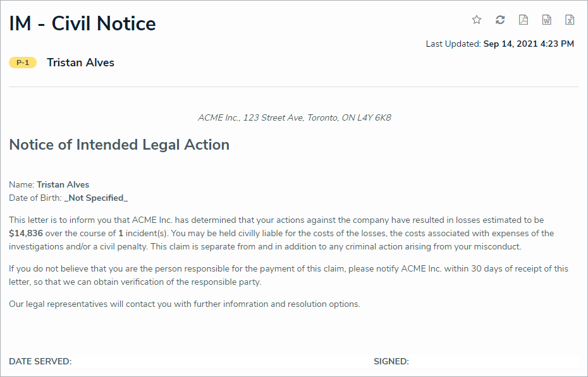Click the yellow P-1 badge

tap(23, 63)
